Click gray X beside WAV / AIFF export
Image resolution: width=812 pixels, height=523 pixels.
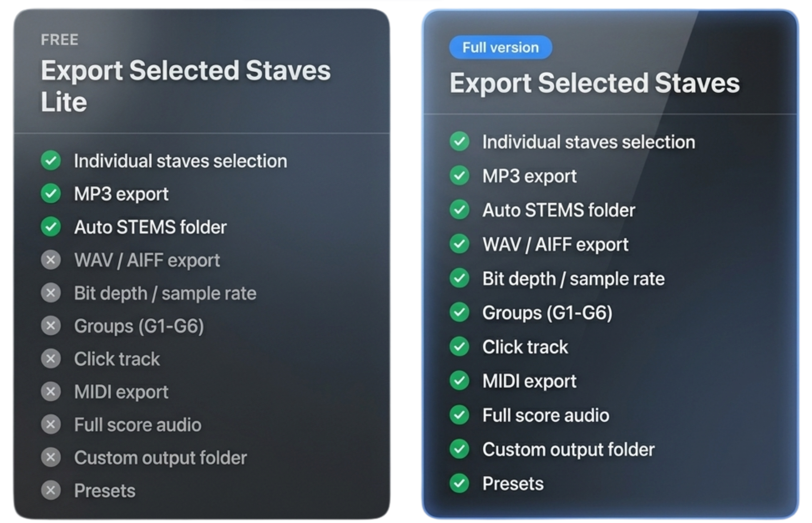pyautogui.click(x=51, y=260)
